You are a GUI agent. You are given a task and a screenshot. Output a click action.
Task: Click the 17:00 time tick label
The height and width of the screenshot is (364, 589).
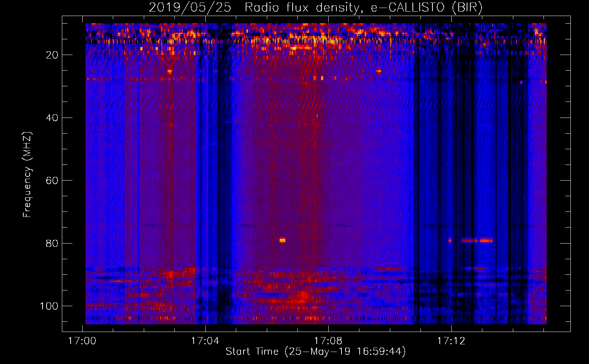pos(82,341)
